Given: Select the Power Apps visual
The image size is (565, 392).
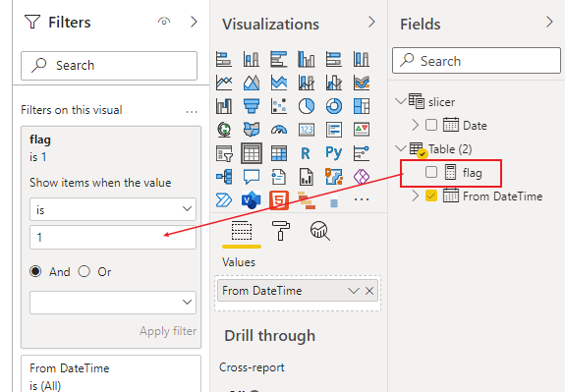Looking at the screenshot, I should point(362,177).
